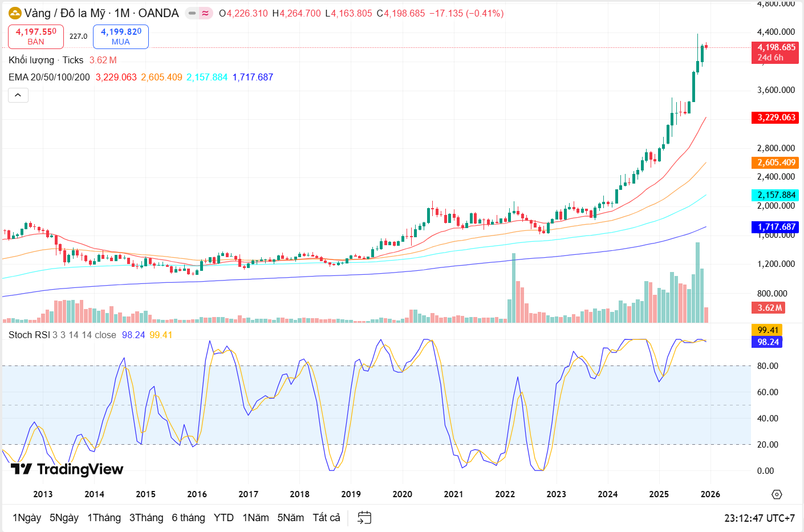Show the Tất cả full range
Screen dimensions: 804x532
pos(326,518)
